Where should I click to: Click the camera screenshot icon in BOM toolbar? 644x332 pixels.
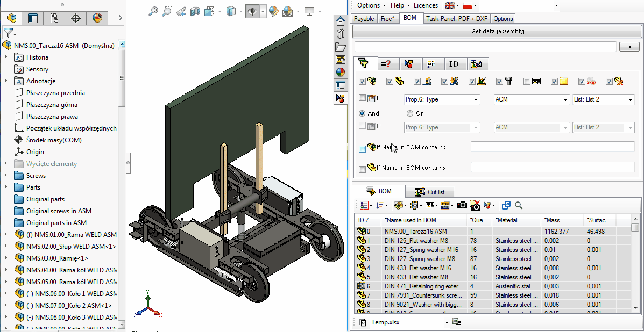point(462,205)
